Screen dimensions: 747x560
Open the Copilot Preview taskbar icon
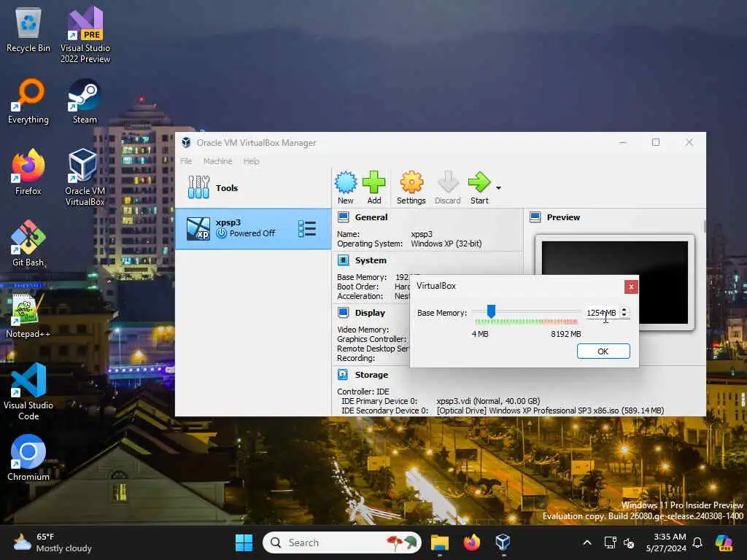click(x=724, y=542)
